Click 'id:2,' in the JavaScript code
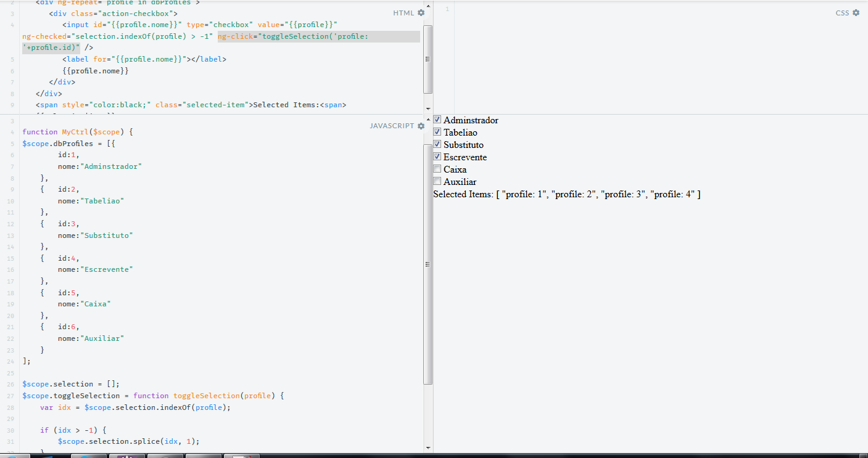868x458 pixels. click(x=69, y=189)
